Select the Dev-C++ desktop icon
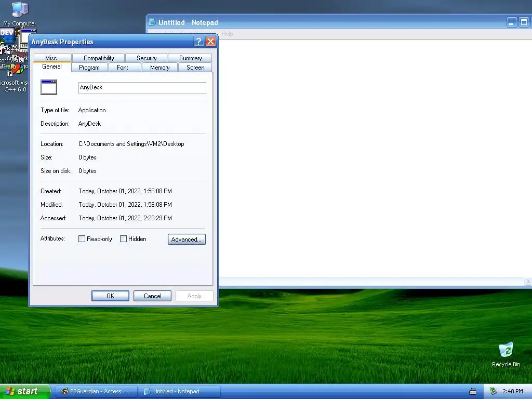Viewport: 532px width, 399px height. click(7, 35)
